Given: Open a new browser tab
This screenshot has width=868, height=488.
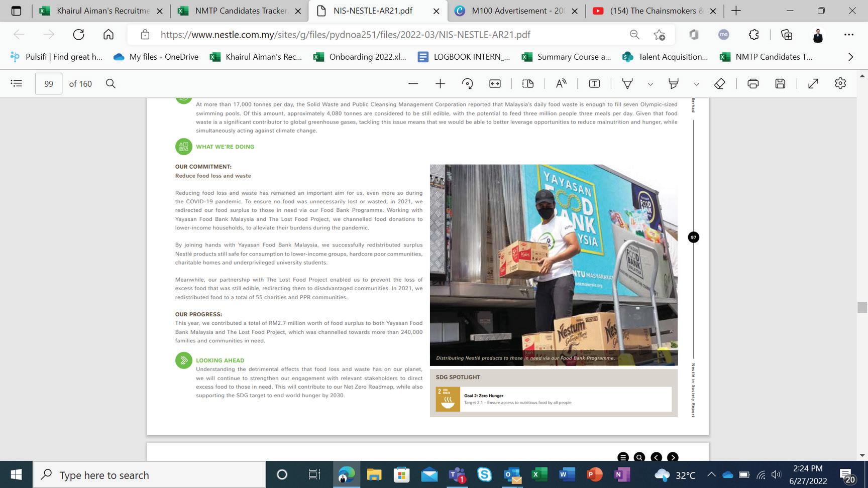Looking at the screenshot, I should point(736,11).
